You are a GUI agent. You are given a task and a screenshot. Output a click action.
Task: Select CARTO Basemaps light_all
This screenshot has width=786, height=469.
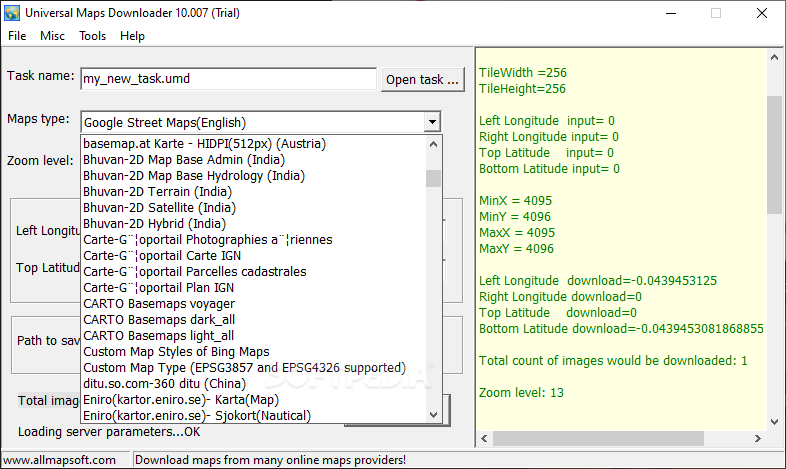pos(253,336)
